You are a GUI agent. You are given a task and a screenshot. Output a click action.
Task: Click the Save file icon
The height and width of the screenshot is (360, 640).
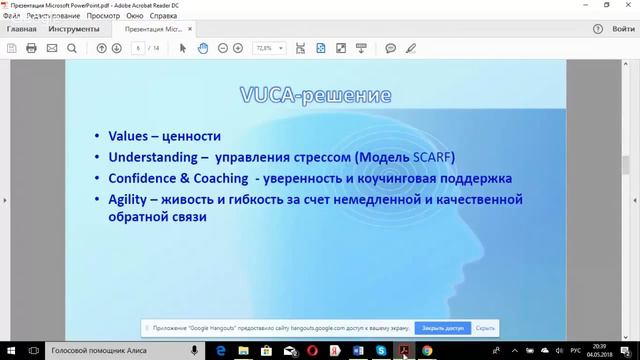coord(12,48)
